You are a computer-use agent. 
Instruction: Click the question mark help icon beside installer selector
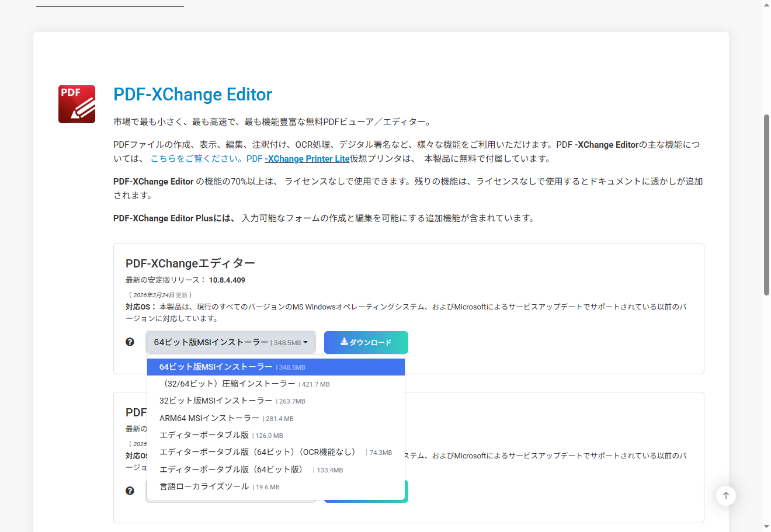[130, 342]
